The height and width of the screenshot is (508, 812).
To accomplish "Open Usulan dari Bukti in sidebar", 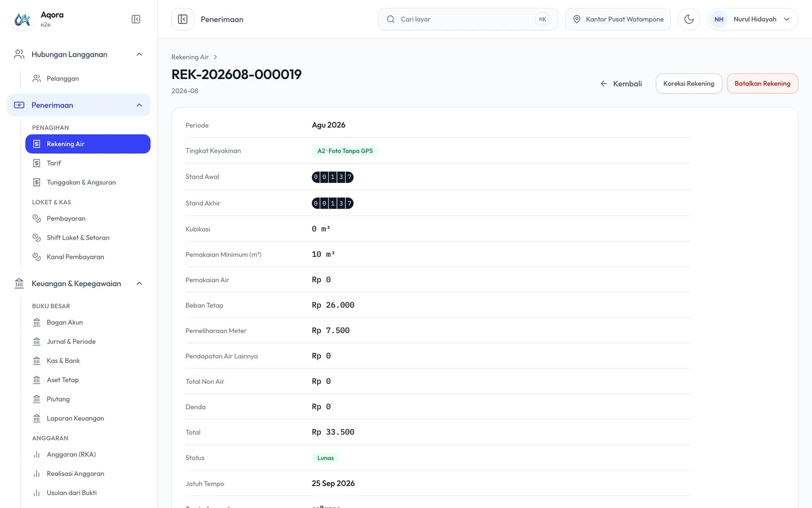I will [x=87, y=493].
